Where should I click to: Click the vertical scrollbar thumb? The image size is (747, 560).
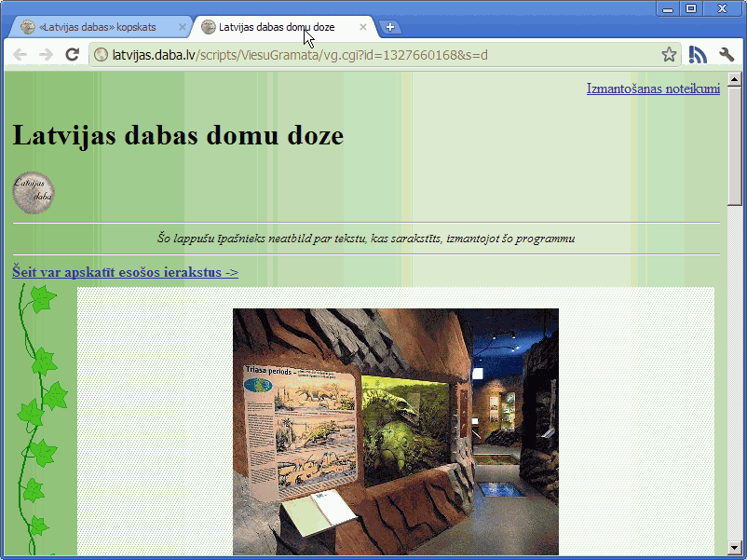pyautogui.click(x=734, y=146)
